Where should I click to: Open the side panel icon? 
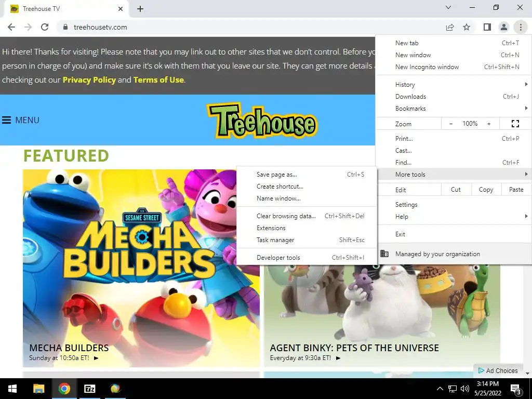pyautogui.click(x=487, y=27)
